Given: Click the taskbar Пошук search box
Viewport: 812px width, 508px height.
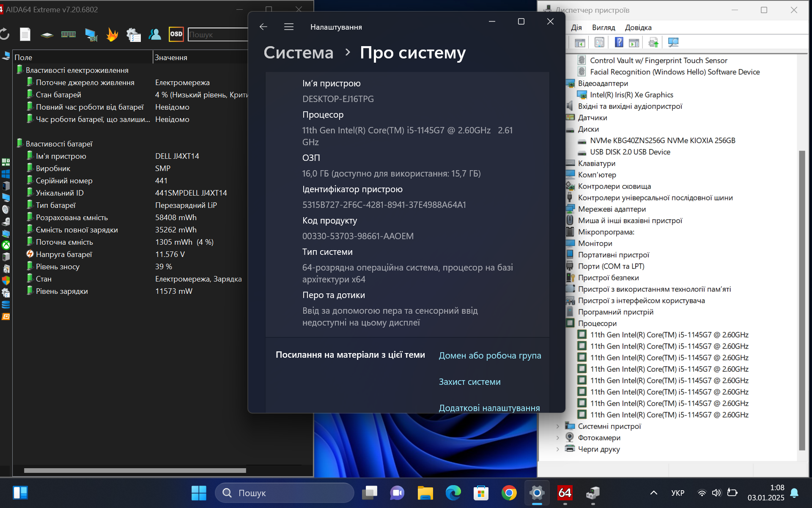Looking at the screenshot, I should [284, 493].
